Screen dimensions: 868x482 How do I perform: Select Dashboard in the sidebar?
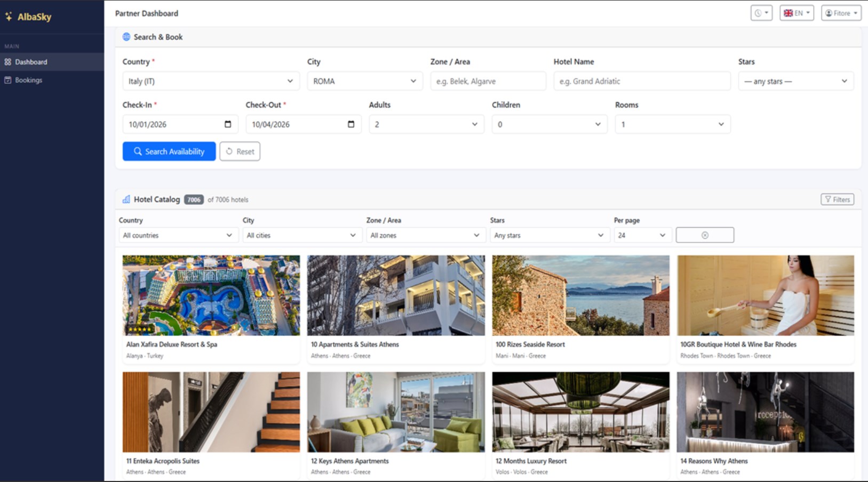click(31, 62)
